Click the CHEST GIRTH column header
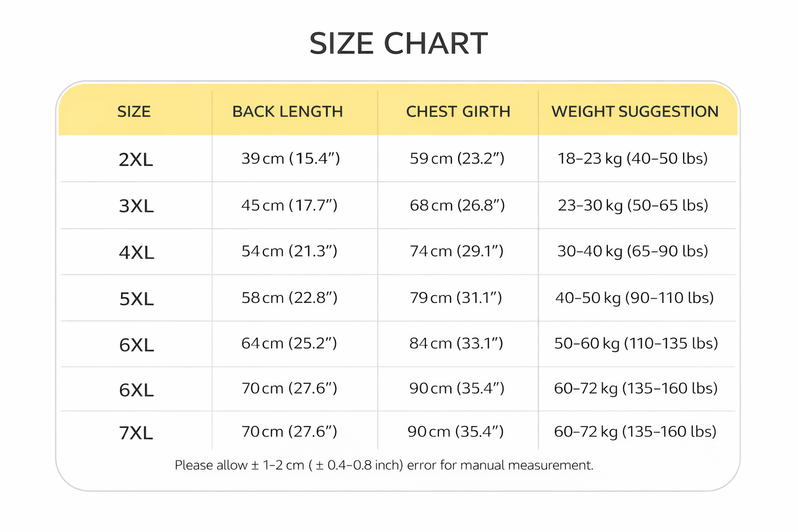This screenshot has width=798, height=532. (458, 112)
